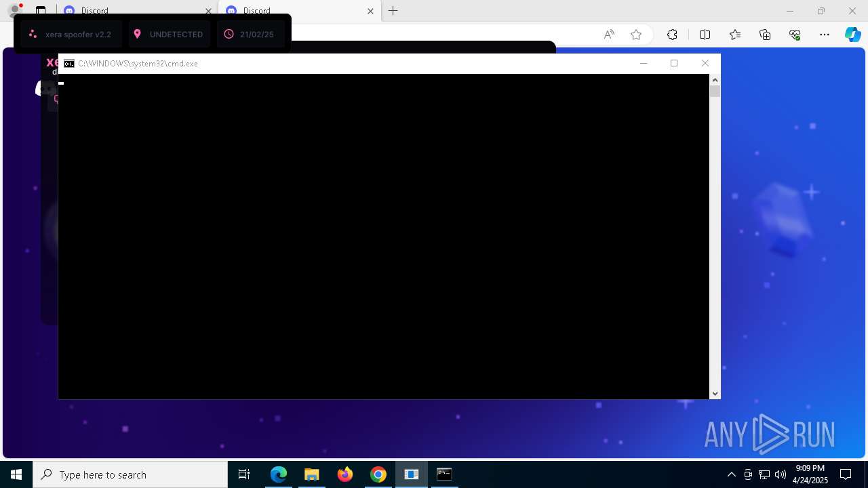Viewport: 868px width, 488px height.
Task: Launch Firefox from the taskbar
Action: point(345,474)
